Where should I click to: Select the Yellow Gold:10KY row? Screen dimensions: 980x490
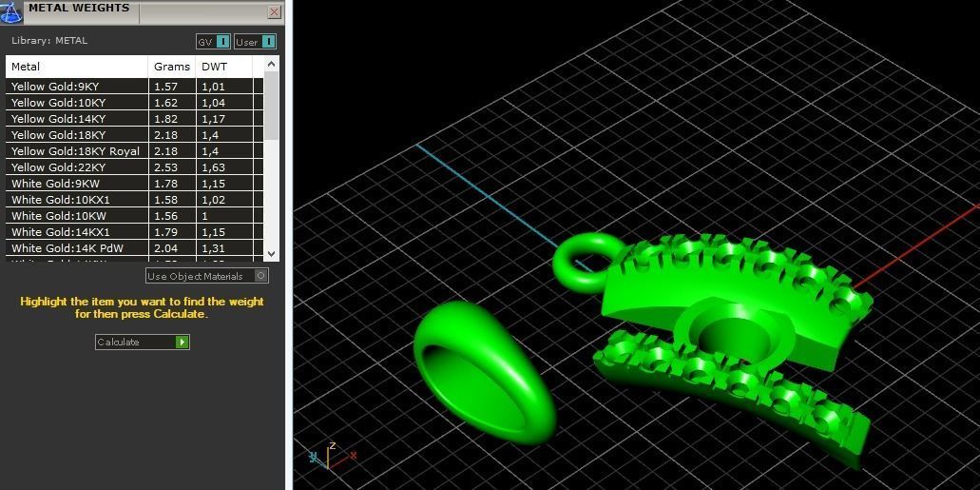pos(134,103)
